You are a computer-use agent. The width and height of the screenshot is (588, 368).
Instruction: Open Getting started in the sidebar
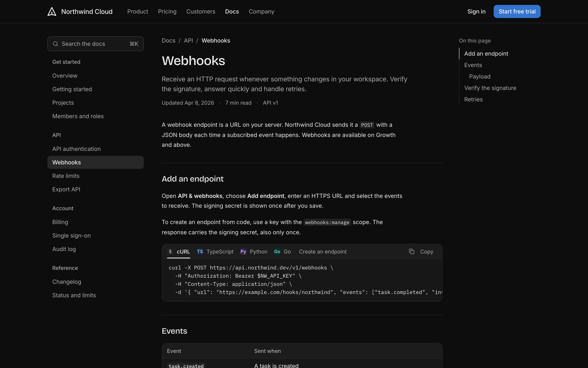pyautogui.click(x=96, y=89)
